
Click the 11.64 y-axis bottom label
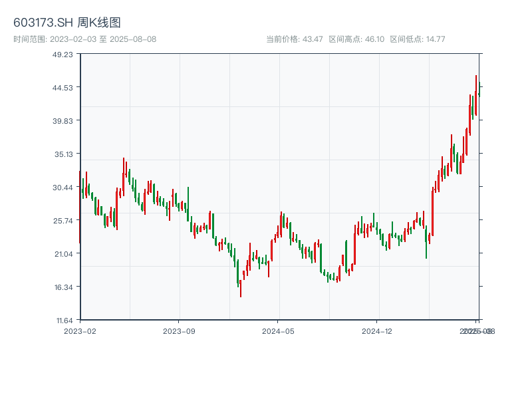[x=63, y=320]
